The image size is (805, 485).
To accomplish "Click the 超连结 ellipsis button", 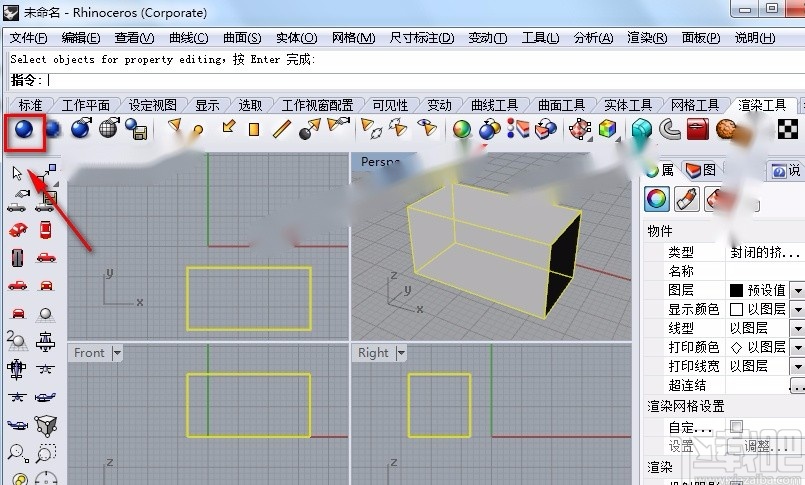I will click(x=797, y=385).
